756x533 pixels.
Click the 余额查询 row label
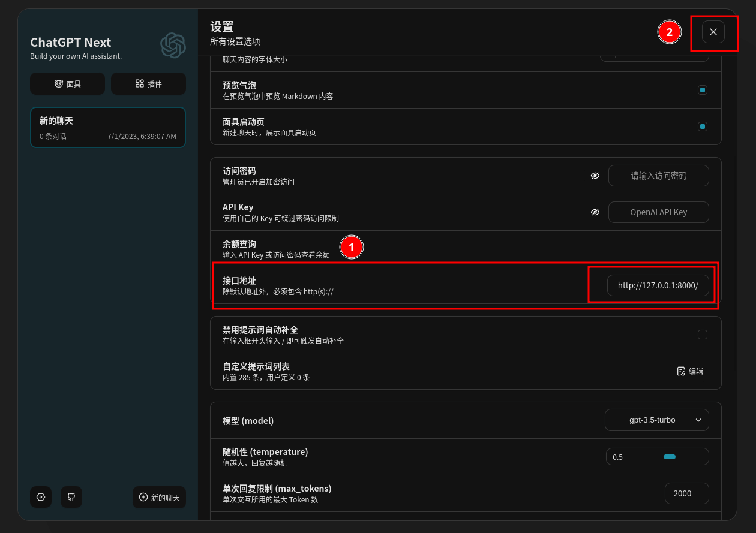(x=239, y=244)
